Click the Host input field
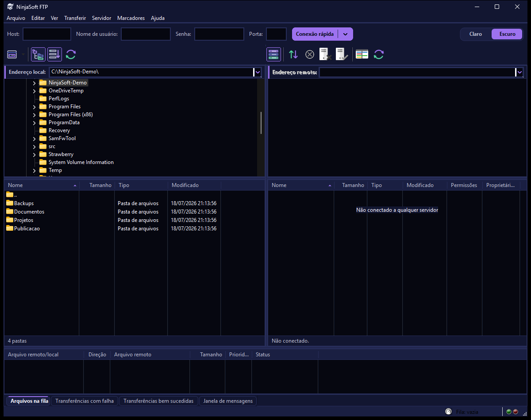Screen dimensions: 531x420 point(47,34)
